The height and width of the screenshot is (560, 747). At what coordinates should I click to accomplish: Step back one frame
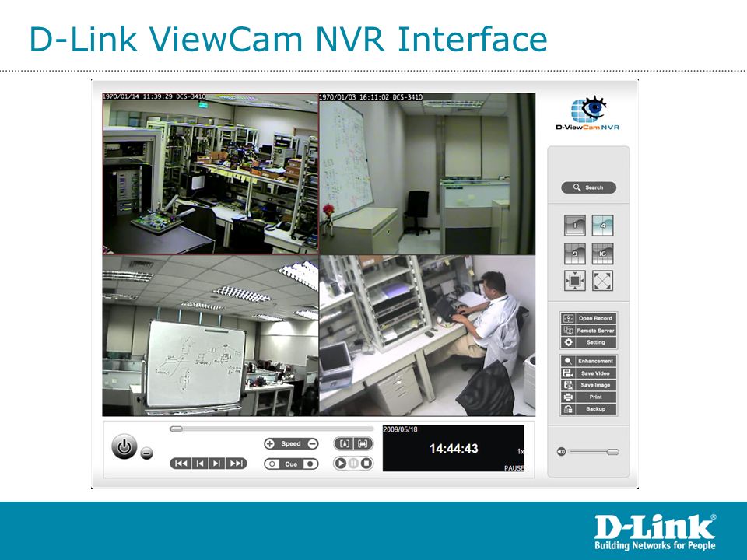coord(200,464)
